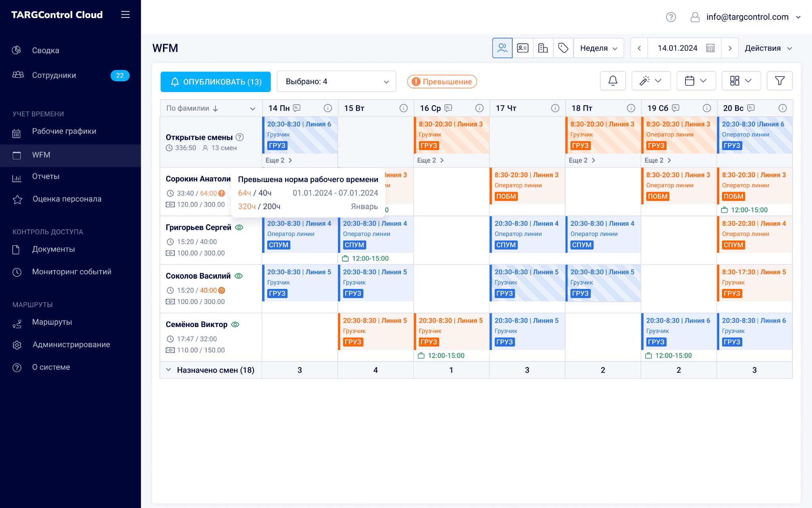Screen dimensions: 812x508
Task: Select the ID card view icon
Action: 523,48
